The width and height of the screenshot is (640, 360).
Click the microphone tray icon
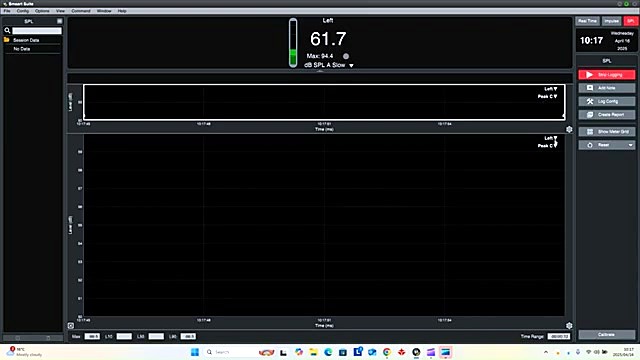point(578,352)
